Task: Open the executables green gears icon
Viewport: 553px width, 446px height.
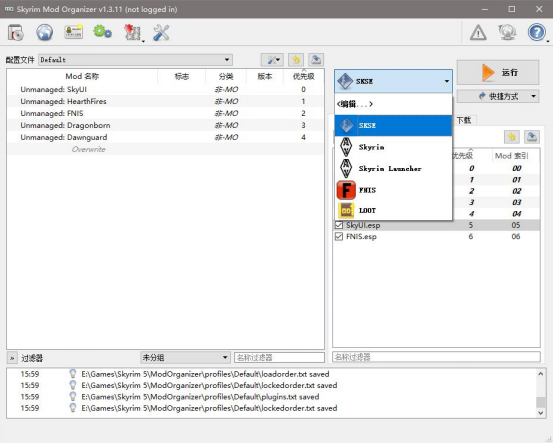Action: point(102,32)
